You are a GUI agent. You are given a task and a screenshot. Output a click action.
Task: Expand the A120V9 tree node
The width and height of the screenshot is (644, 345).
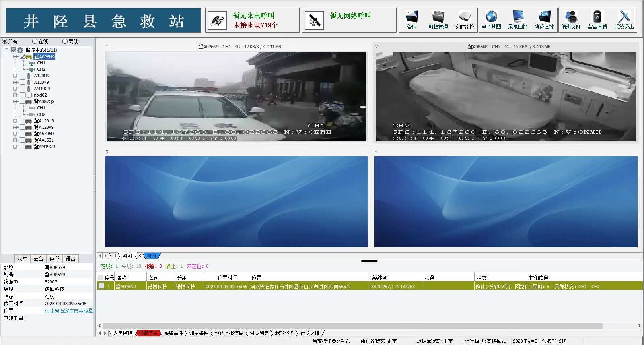15,82
